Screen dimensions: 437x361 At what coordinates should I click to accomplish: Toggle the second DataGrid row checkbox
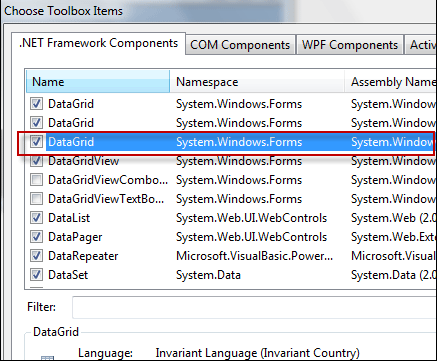pyautogui.click(x=36, y=123)
